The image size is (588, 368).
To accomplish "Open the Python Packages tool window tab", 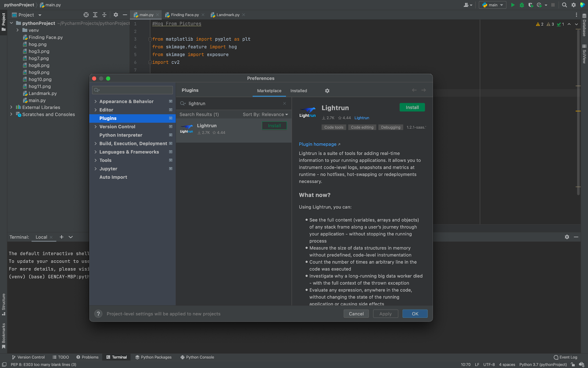I will coord(153,357).
